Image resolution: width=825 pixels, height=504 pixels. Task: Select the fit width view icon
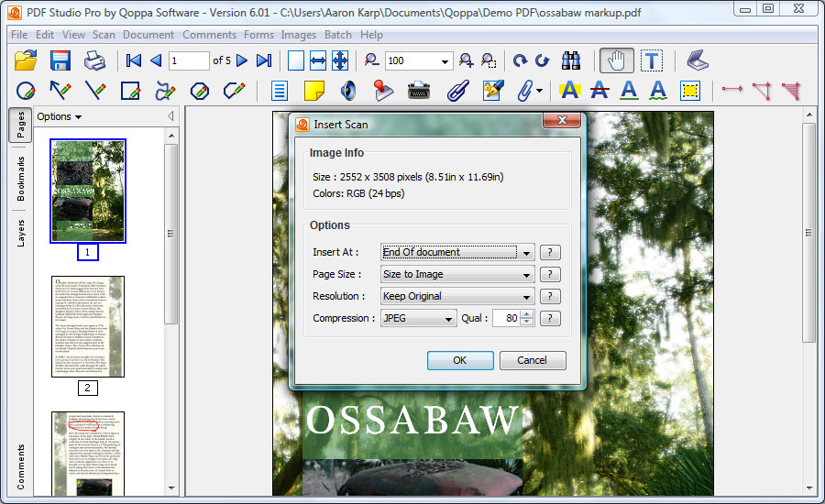(x=318, y=60)
